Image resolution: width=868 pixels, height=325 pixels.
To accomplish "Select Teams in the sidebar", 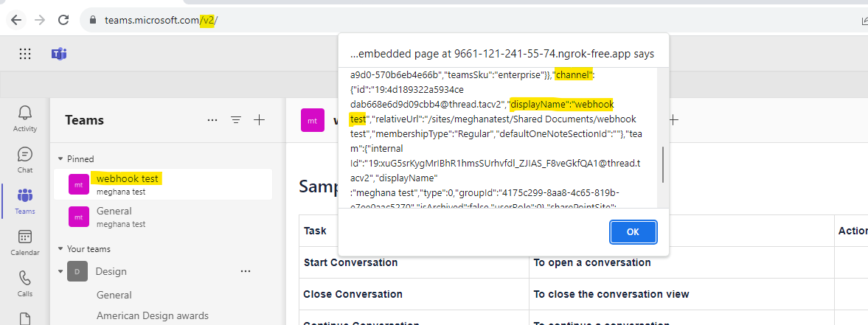I will pos(25,201).
